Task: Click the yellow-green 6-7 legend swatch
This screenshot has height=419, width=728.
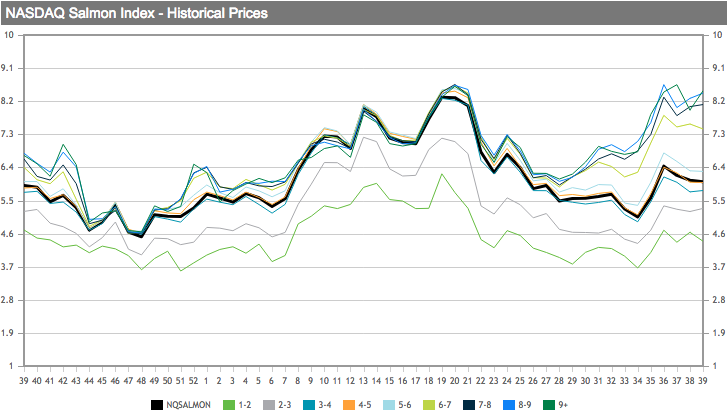Action: [429, 405]
